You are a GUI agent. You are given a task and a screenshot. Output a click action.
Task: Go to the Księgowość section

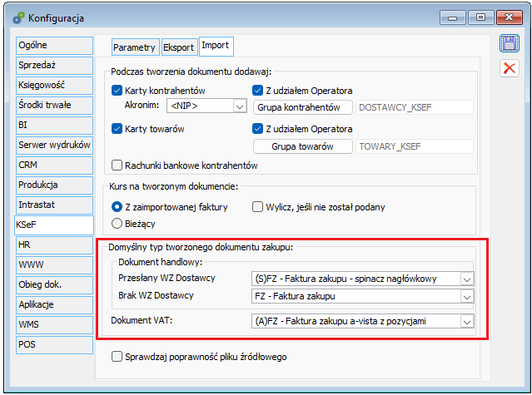coord(53,84)
